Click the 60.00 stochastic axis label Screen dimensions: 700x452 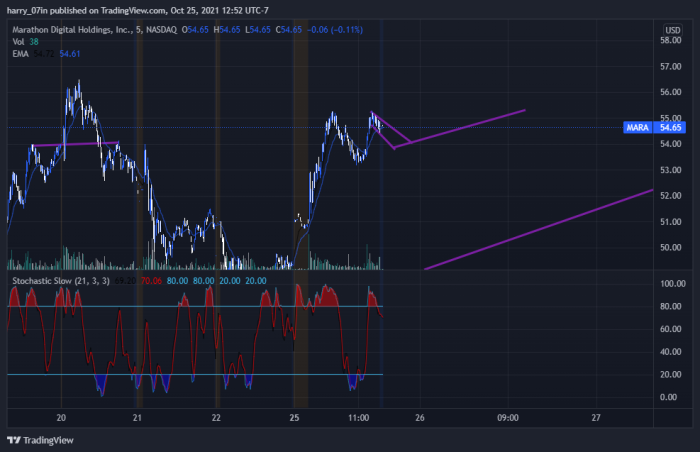click(x=671, y=329)
